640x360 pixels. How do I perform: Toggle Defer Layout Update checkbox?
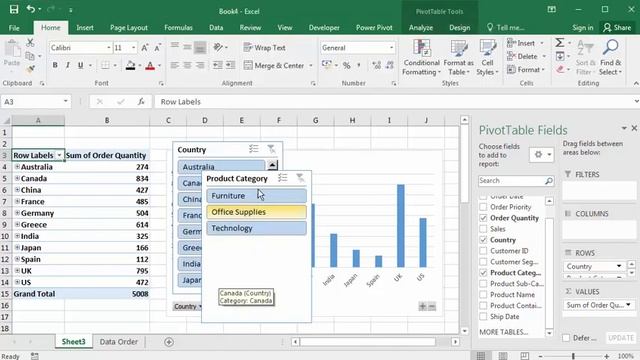point(566,338)
